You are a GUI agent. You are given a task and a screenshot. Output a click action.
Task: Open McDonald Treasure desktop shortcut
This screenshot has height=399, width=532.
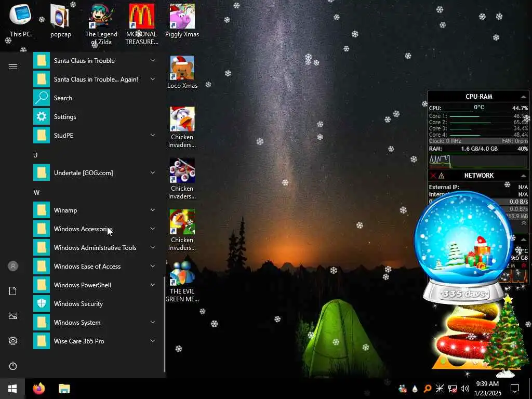(x=142, y=24)
